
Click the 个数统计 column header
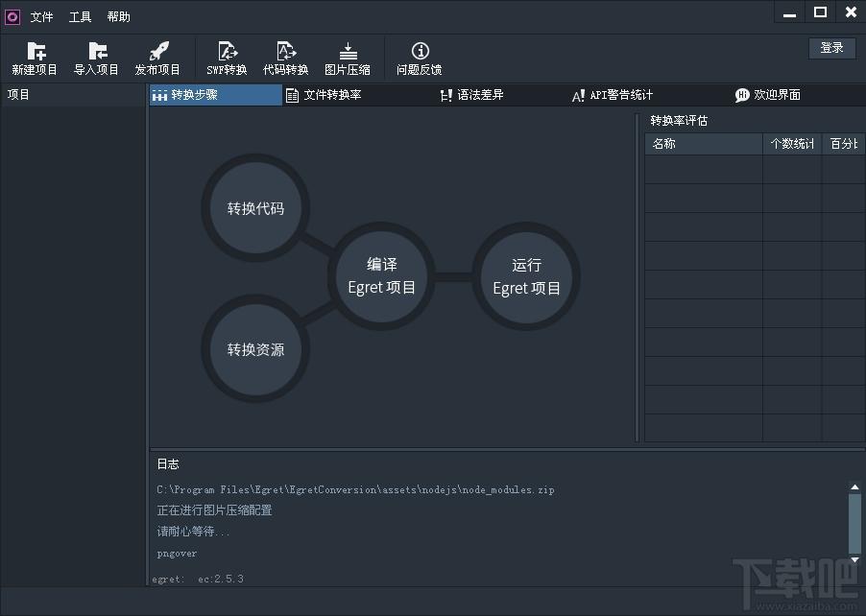(792, 144)
